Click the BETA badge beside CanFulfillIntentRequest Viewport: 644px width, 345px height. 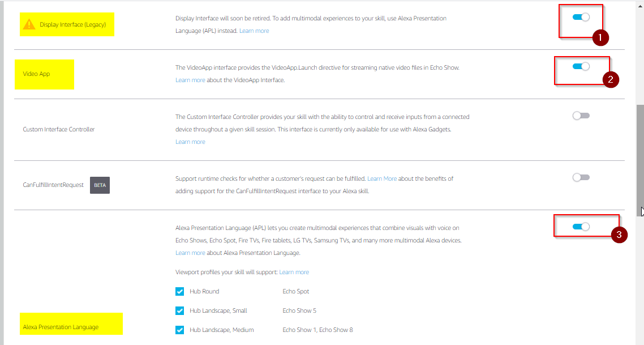pos(100,185)
